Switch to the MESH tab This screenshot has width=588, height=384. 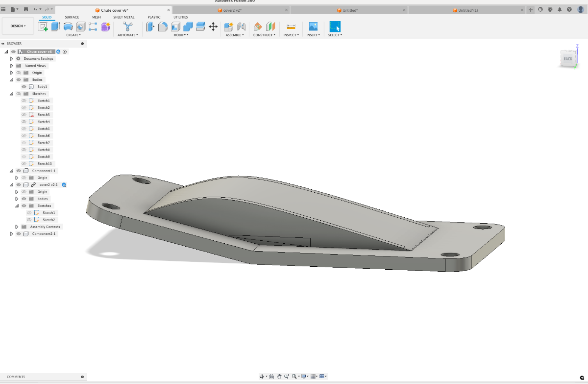(x=97, y=17)
